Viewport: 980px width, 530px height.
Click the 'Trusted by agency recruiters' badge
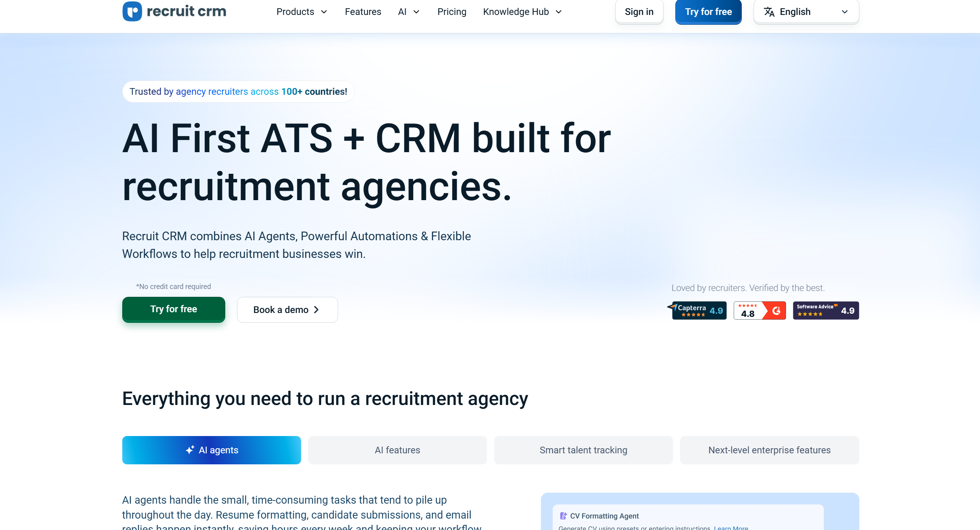coord(238,92)
